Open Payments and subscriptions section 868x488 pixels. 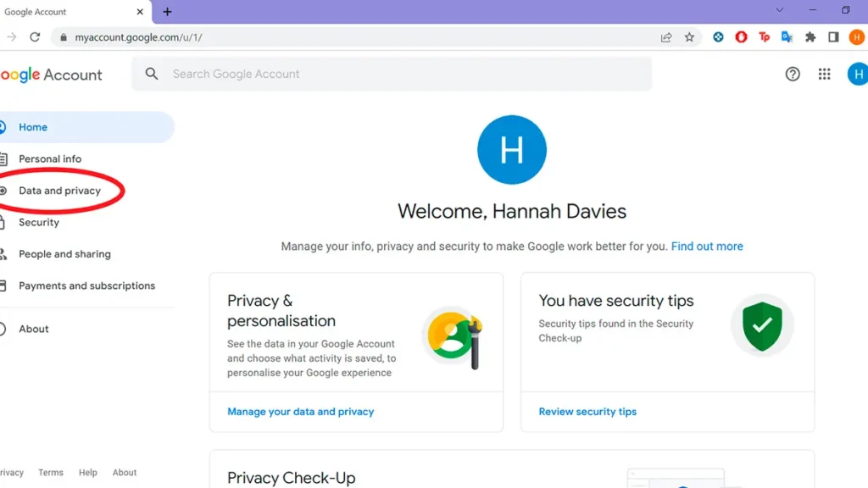pyautogui.click(x=86, y=286)
